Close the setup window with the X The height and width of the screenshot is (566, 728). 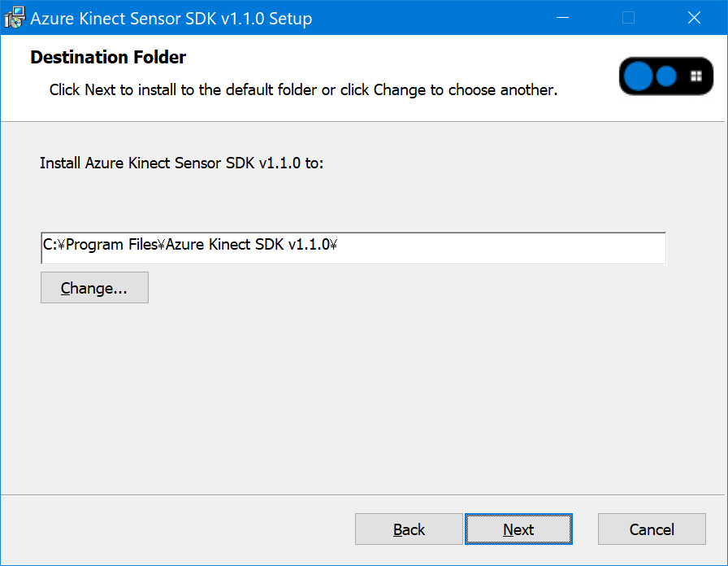[694, 17]
